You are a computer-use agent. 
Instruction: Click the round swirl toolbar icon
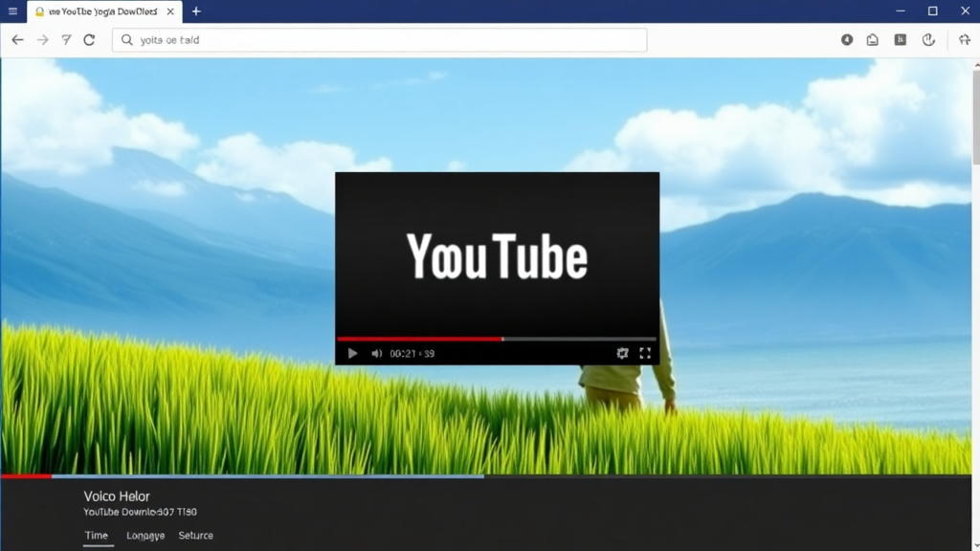(x=928, y=40)
